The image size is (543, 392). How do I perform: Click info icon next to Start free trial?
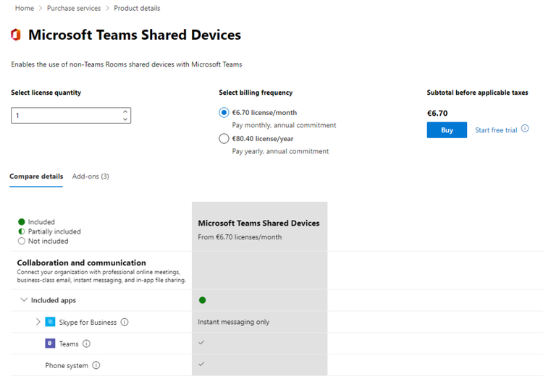(x=525, y=129)
